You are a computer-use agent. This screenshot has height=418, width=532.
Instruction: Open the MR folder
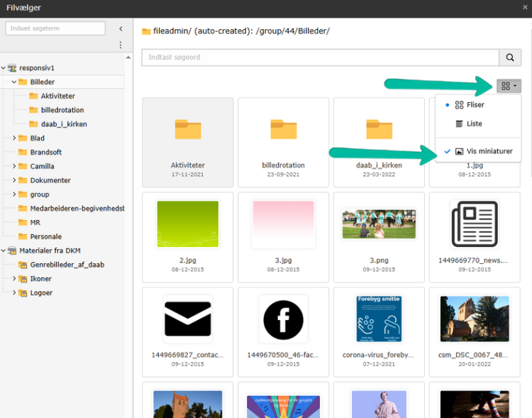point(35,222)
